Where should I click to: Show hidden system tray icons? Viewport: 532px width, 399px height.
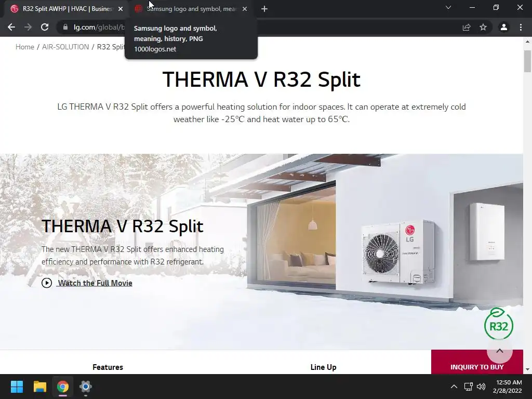click(454, 387)
